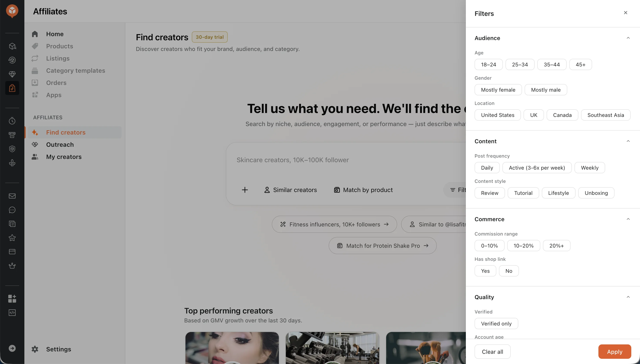Click the sprout plant icon in dark sidebar
Screen dimensions: 640x364
pos(12,163)
